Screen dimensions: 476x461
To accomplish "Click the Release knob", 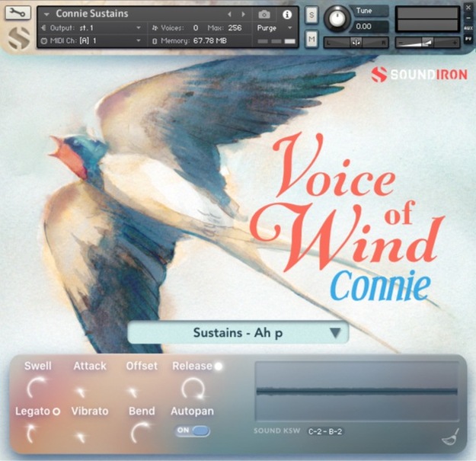I will click(193, 388).
